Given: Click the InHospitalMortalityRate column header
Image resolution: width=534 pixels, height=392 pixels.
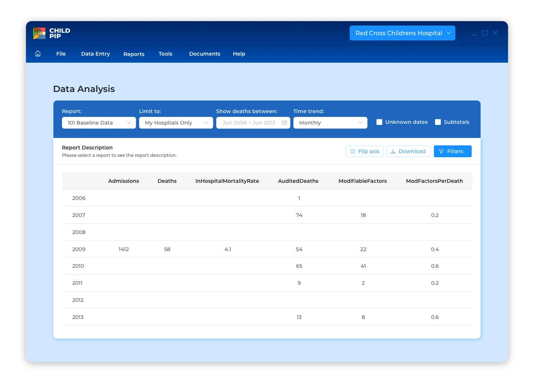Looking at the screenshot, I should click(227, 181).
